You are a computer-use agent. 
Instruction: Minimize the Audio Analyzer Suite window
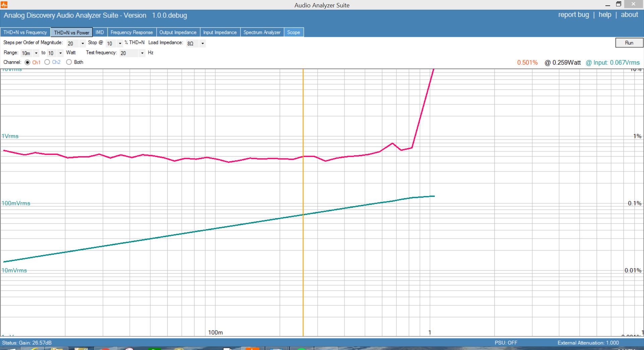pyautogui.click(x=607, y=5)
